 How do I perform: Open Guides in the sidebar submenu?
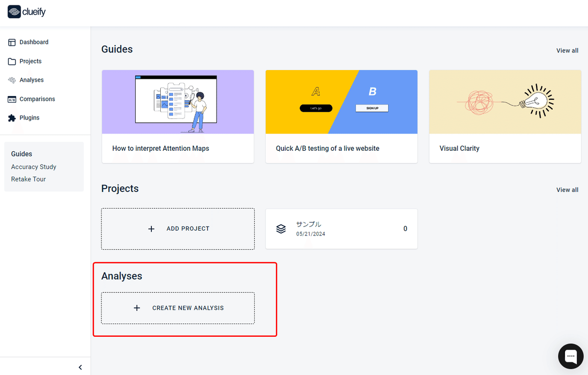click(x=22, y=154)
